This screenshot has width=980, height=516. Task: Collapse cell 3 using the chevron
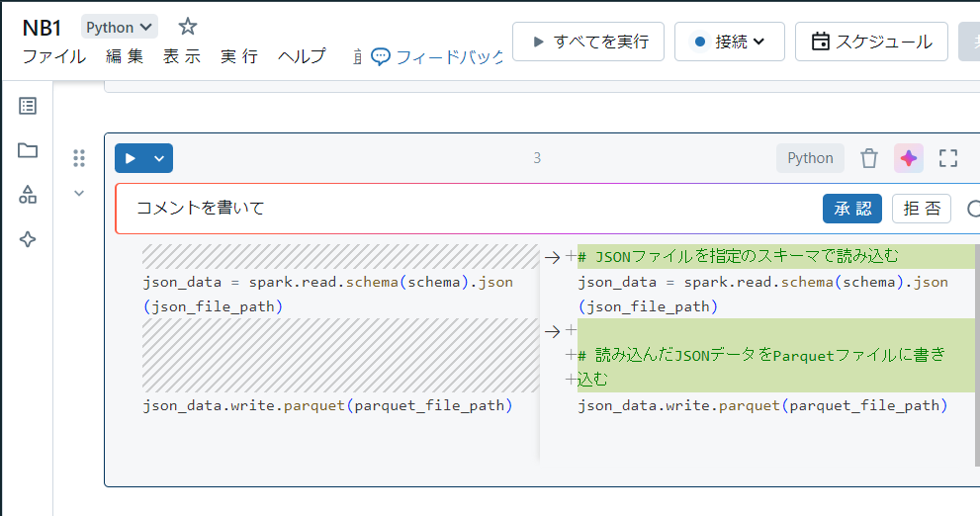click(80, 193)
